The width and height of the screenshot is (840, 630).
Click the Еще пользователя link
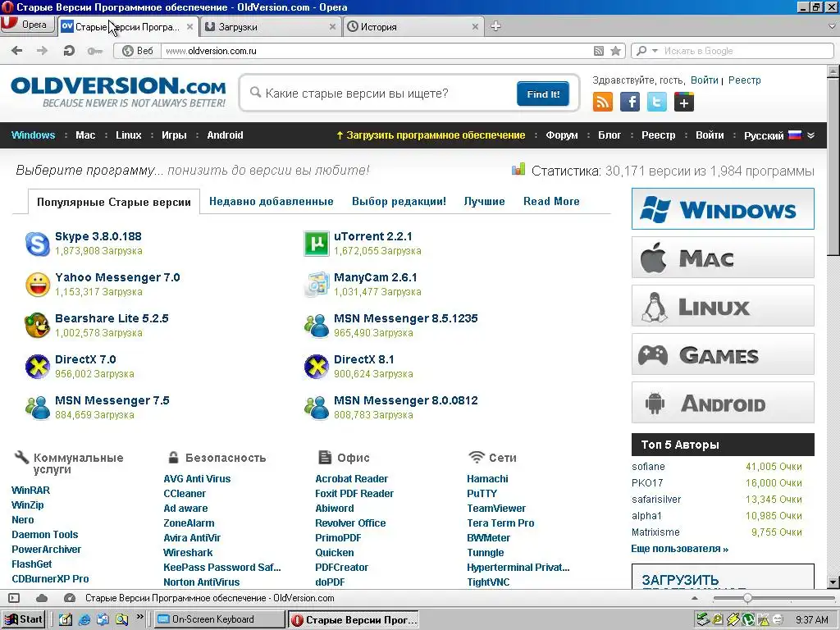(680, 549)
